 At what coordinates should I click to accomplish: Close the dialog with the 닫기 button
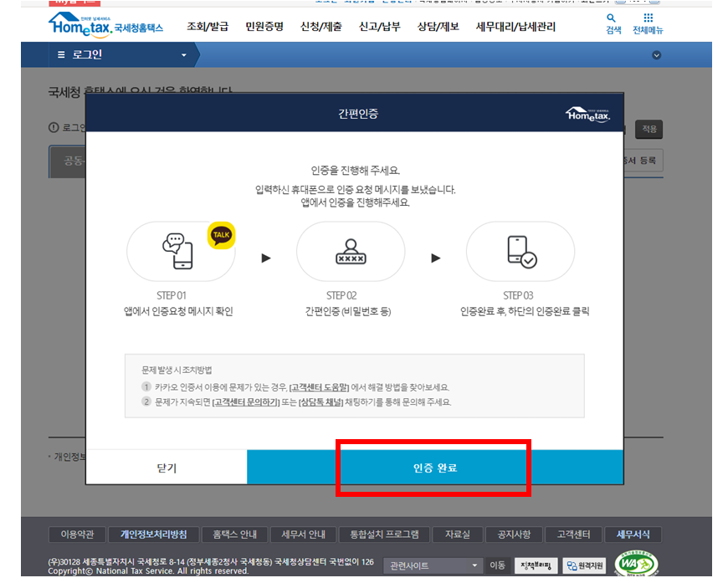[167, 467]
